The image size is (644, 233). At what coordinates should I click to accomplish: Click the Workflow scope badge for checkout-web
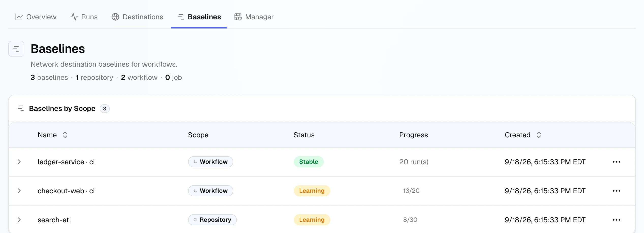click(211, 191)
